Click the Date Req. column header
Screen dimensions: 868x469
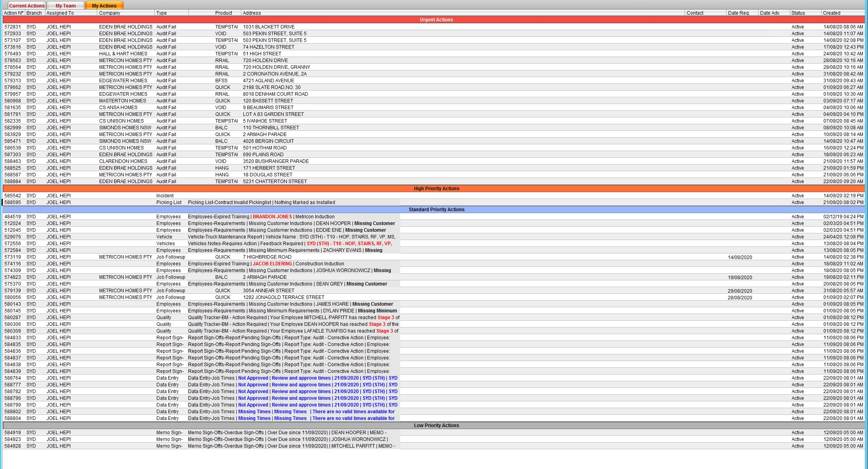tap(738, 13)
